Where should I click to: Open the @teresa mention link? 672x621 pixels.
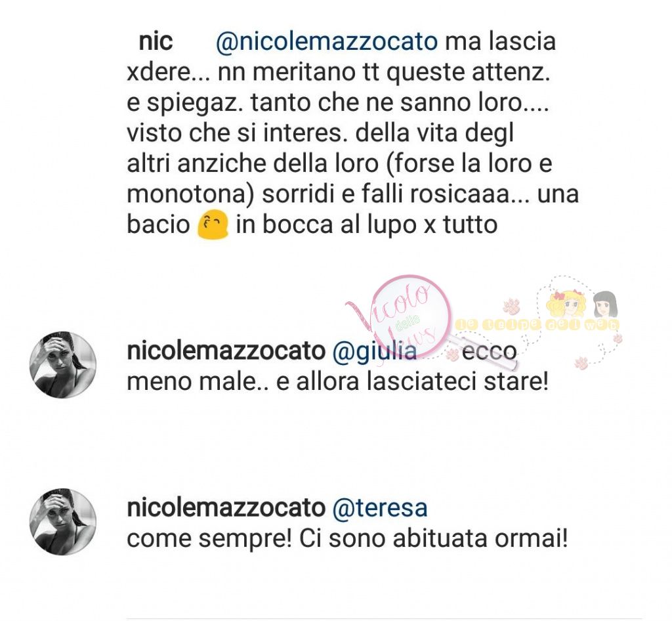click(380, 508)
